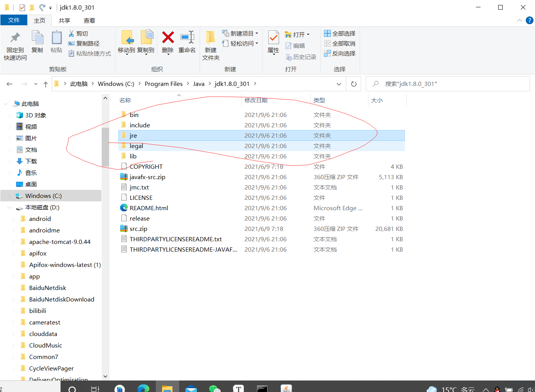The width and height of the screenshot is (535, 392).
Task: Click the Properties (属性) checkmark icon
Action: 273,38
